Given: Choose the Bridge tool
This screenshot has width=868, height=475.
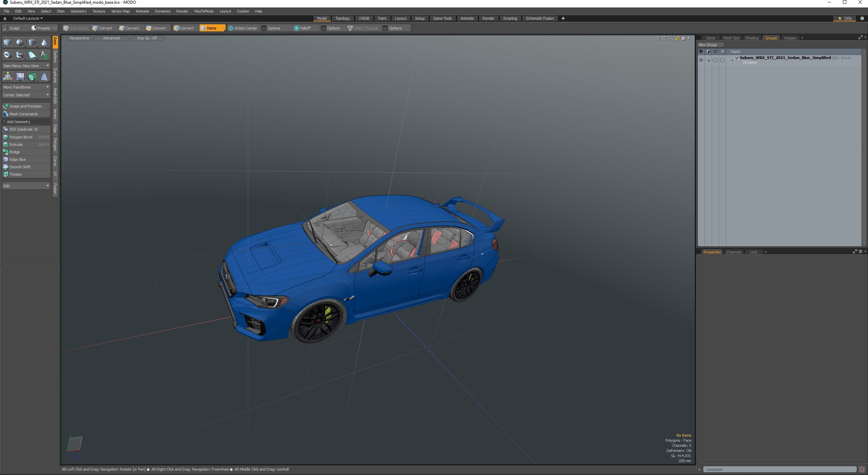Looking at the screenshot, I should coord(26,152).
